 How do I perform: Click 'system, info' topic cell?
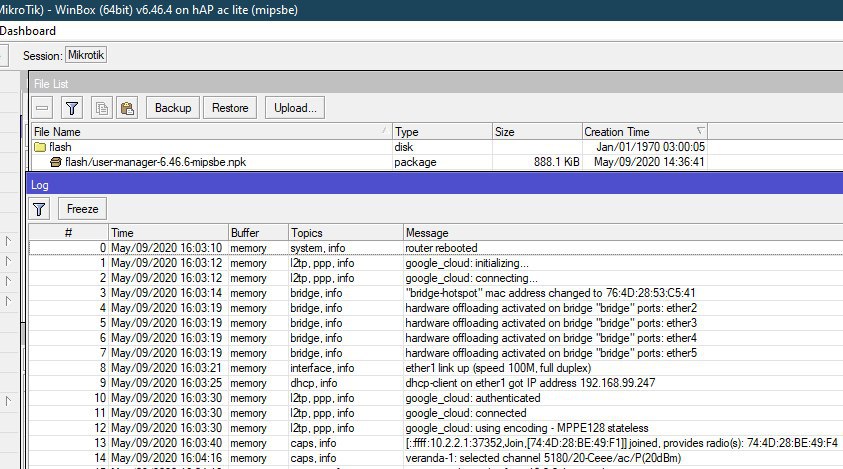(x=318, y=248)
